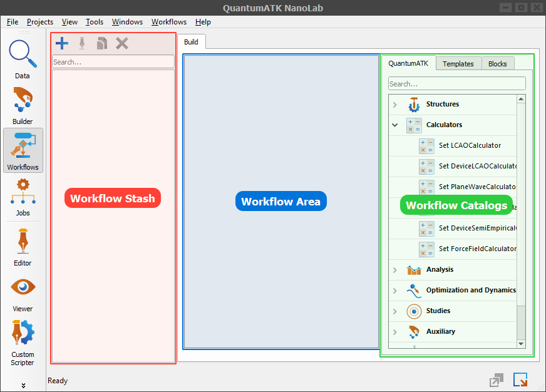Click icon beside Set LCAOCalculator

[x=426, y=146]
